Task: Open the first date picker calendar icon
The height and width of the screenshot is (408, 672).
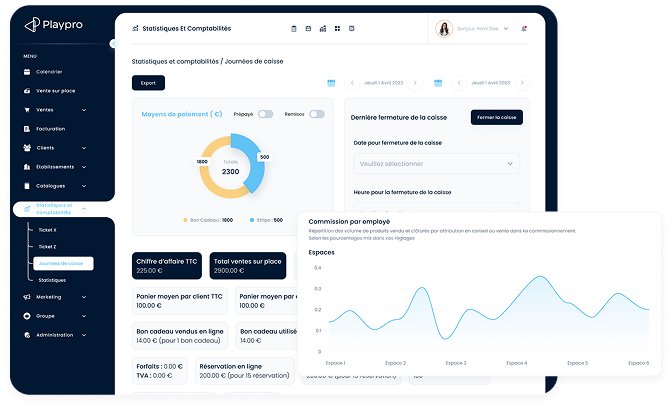Action: tap(331, 83)
